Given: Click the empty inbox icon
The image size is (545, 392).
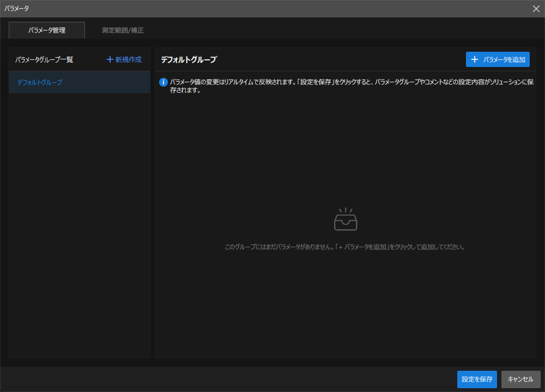Looking at the screenshot, I should tap(346, 219).
